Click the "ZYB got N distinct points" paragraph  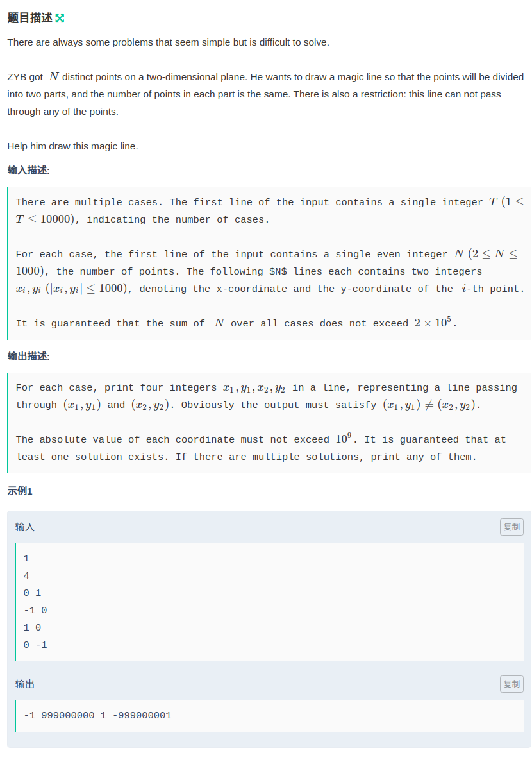point(265,94)
